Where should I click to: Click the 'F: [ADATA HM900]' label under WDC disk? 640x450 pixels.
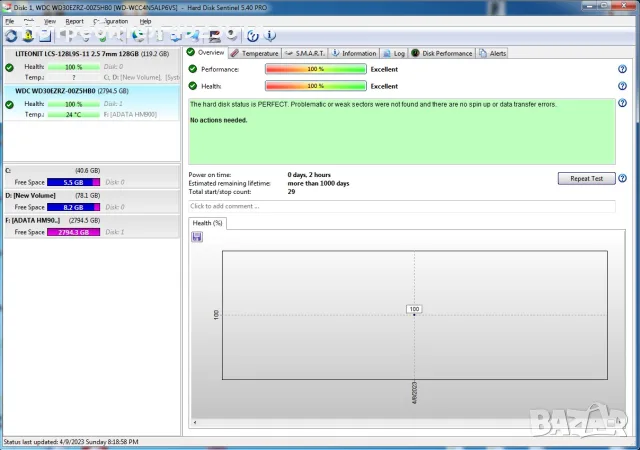[x=130, y=115]
